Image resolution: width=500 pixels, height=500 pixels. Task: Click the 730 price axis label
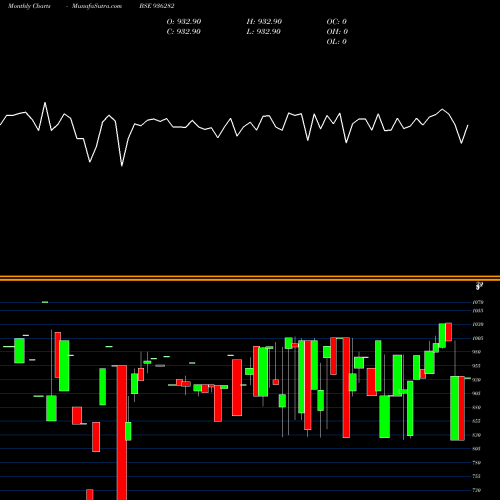coord(477,490)
